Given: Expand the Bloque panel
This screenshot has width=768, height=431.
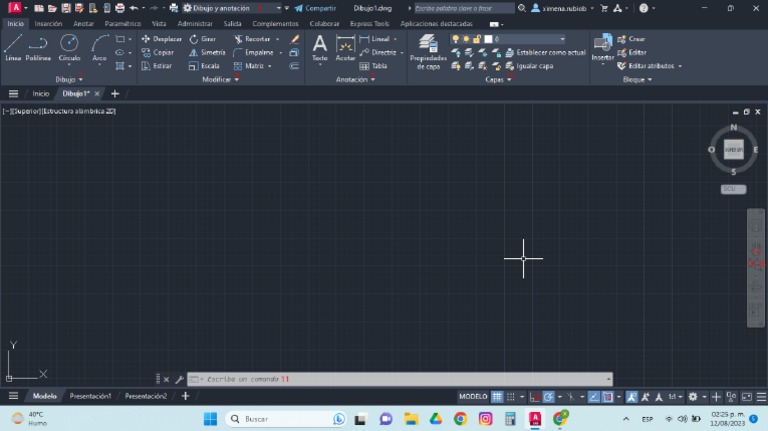Looking at the screenshot, I should 637,79.
